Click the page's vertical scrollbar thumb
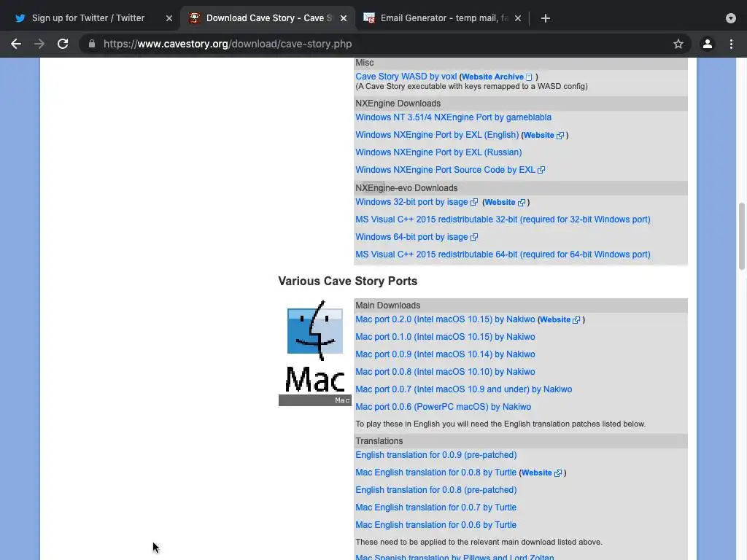Image resolution: width=747 pixels, height=560 pixels. pos(741,236)
